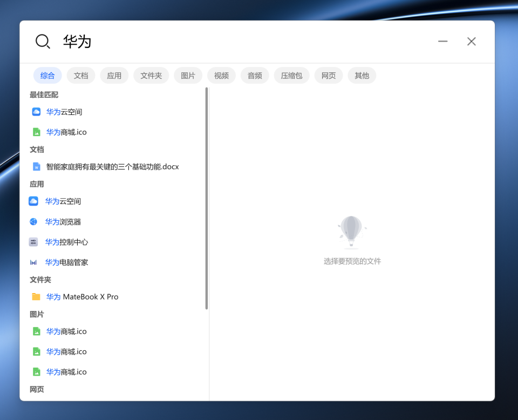Launch 华为浏览器 app result
This screenshot has height=420, width=518.
tap(63, 222)
